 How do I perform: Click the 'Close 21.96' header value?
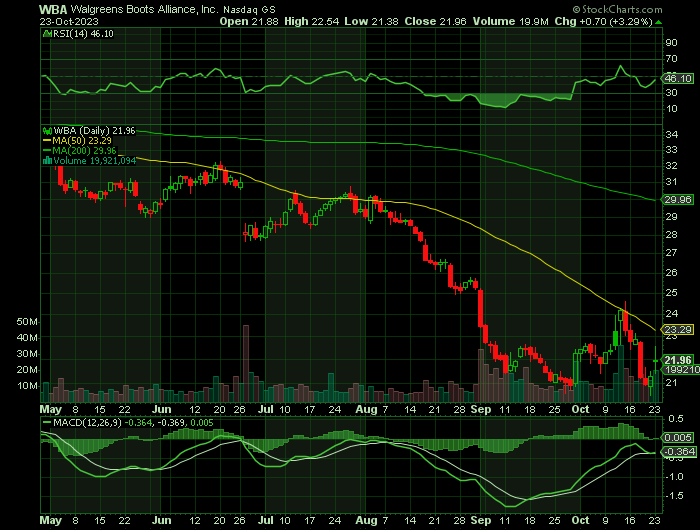pyautogui.click(x=435, y=21)
